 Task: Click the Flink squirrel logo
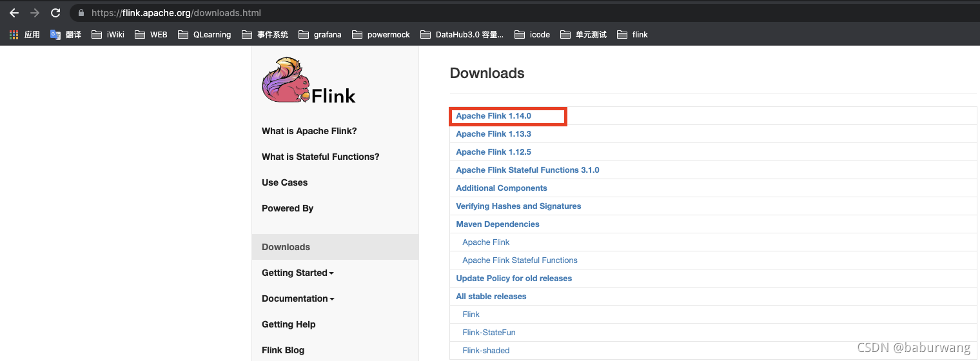pyautogui.click(x=309, y=81)
